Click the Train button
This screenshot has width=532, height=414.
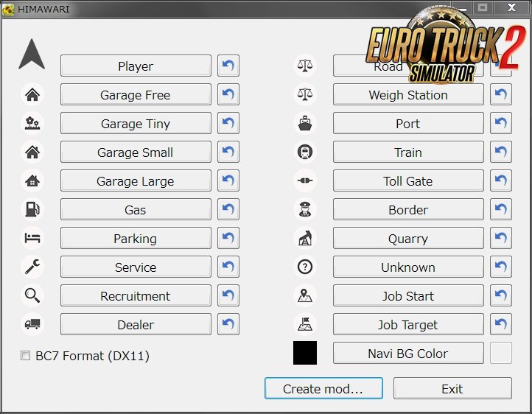[x=408, y=152]
